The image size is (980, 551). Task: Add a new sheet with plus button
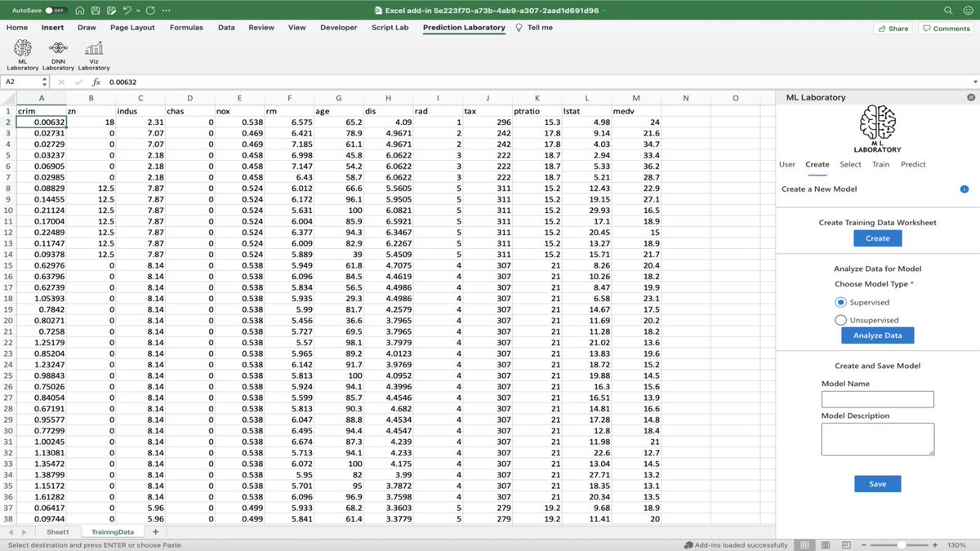[155, 532]
